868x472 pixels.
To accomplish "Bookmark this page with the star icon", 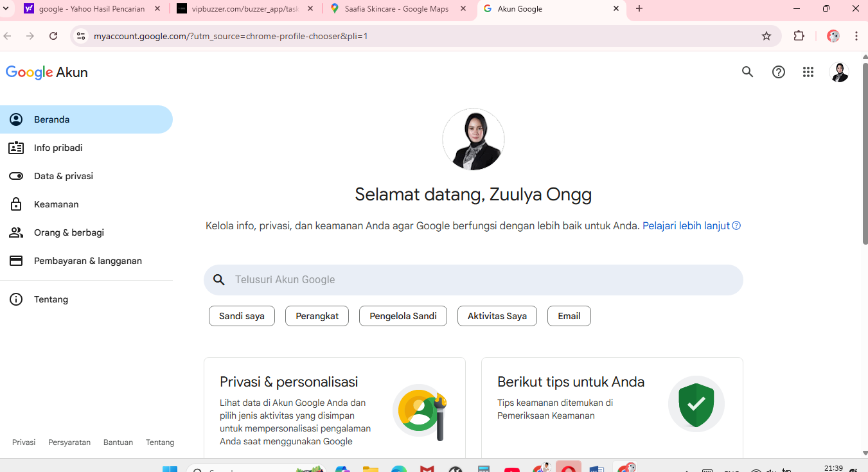I will [766, 36].
